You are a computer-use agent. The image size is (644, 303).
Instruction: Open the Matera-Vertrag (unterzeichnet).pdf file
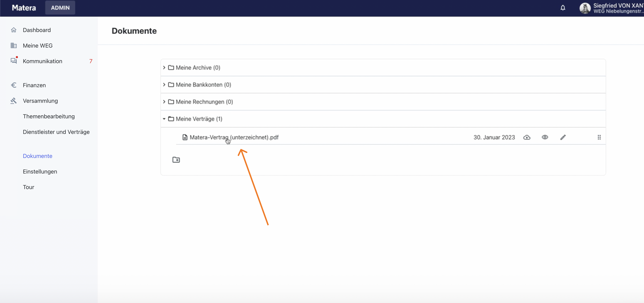click(234, 137)
